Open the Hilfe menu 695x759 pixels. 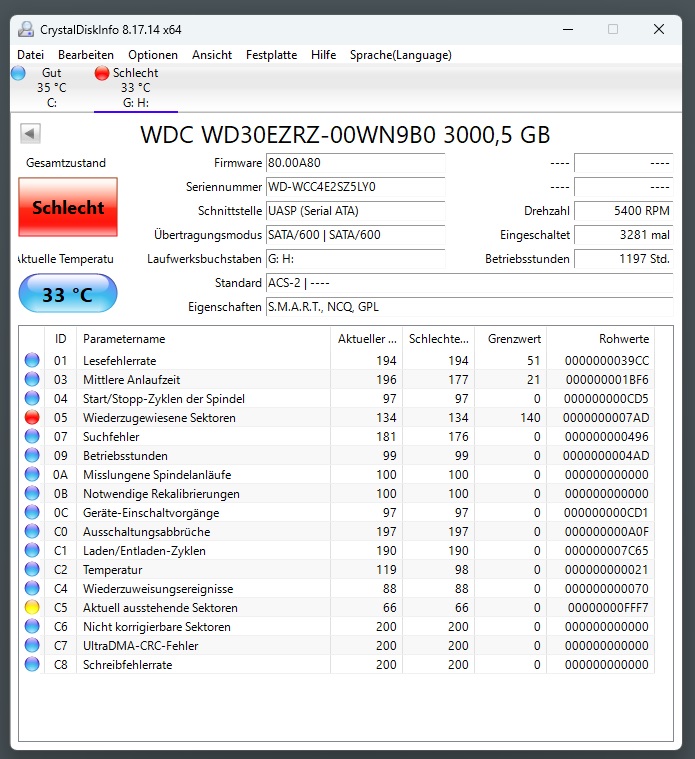(x=323, y=55)
